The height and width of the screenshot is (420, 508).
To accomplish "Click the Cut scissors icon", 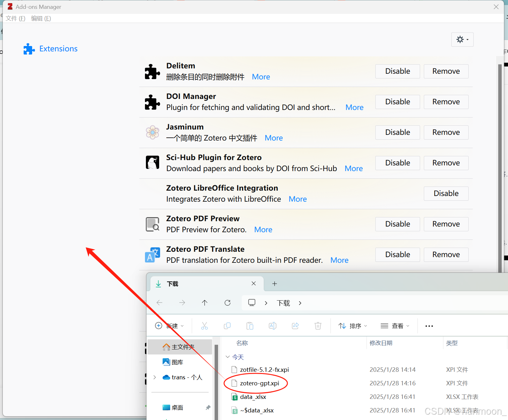I will click(x=205, y=326).
